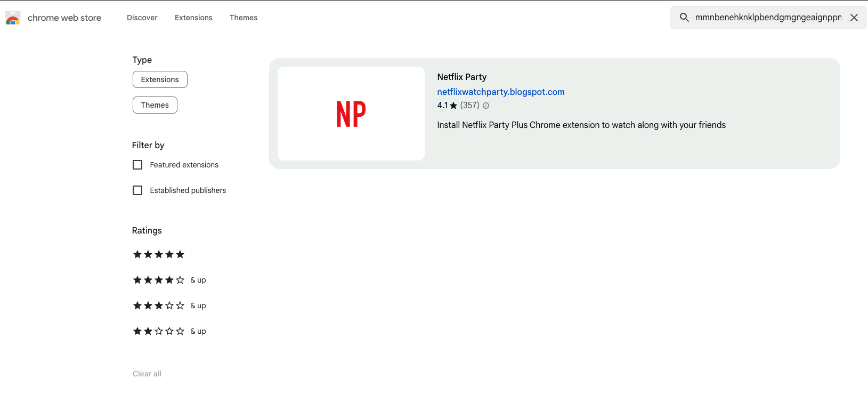The width and height of the screenshot is (868, 394).
Task: Click the search magnifying glass icon
Action: (x=684, y=18)
